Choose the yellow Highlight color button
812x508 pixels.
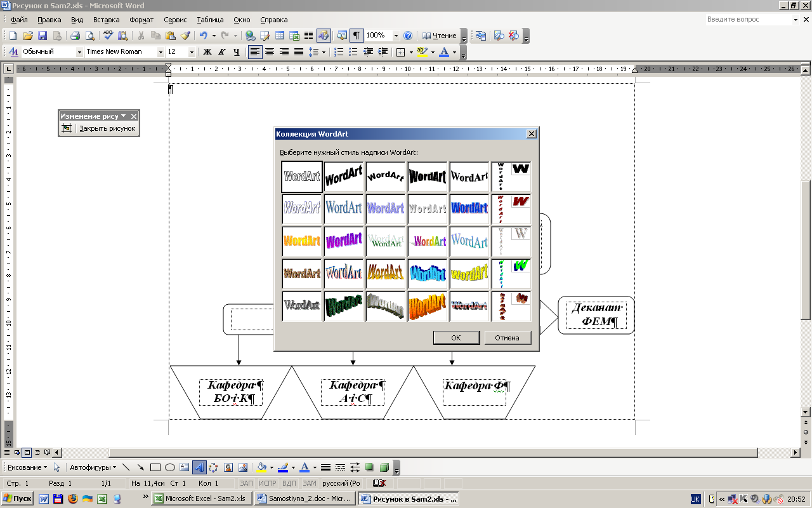[423, 52]
